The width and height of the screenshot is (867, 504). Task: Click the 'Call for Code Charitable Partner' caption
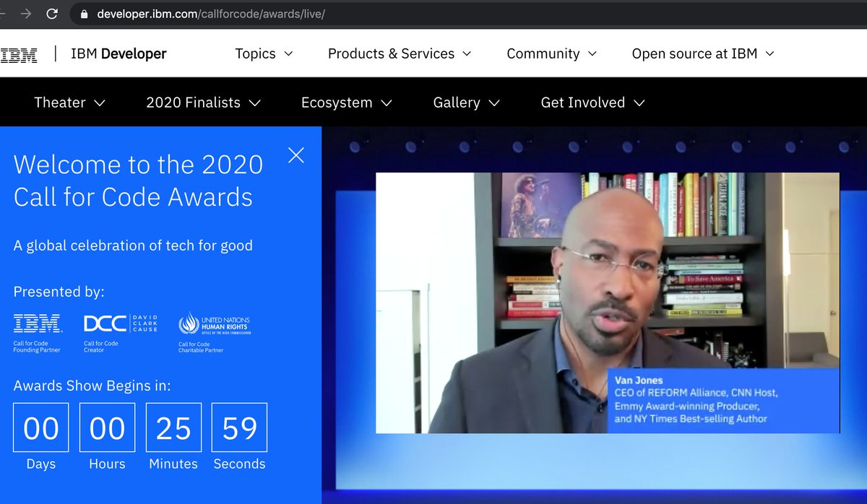(x=201, y=347)
